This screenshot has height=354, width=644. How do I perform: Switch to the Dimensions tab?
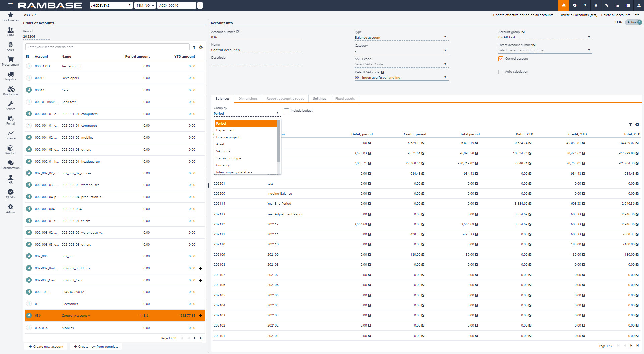[248, 99]
